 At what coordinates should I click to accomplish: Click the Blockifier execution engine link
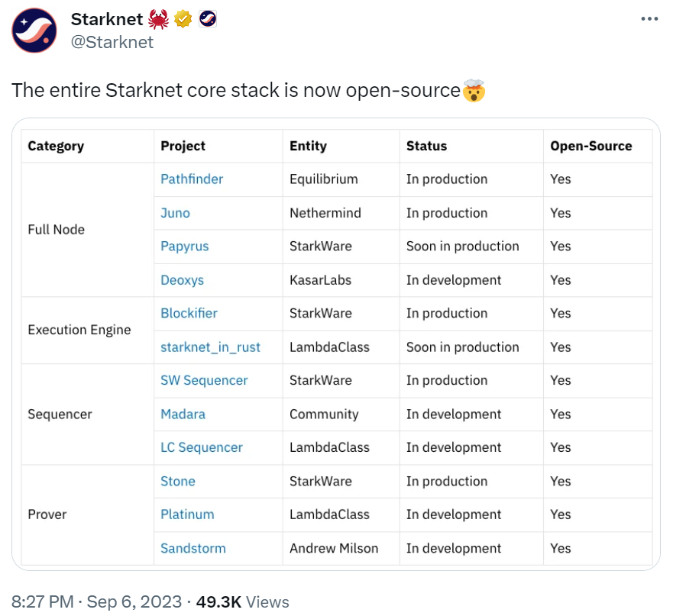[189, 313]
